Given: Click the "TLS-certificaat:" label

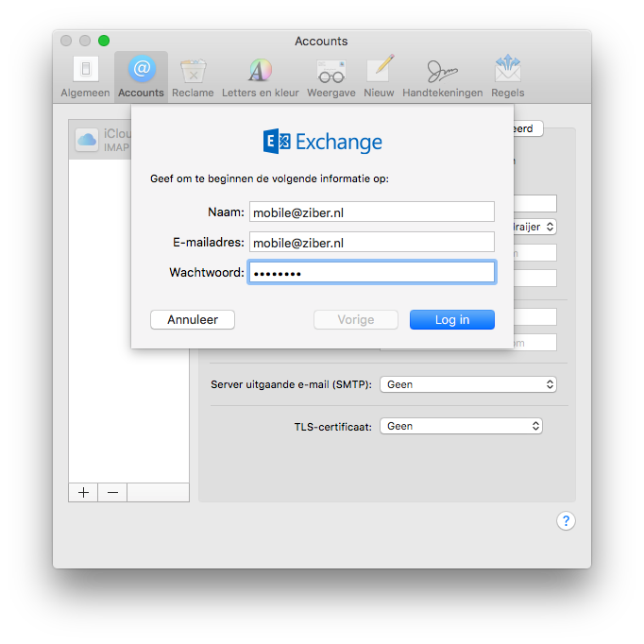Looking at the screenshot, I should 333,427.
